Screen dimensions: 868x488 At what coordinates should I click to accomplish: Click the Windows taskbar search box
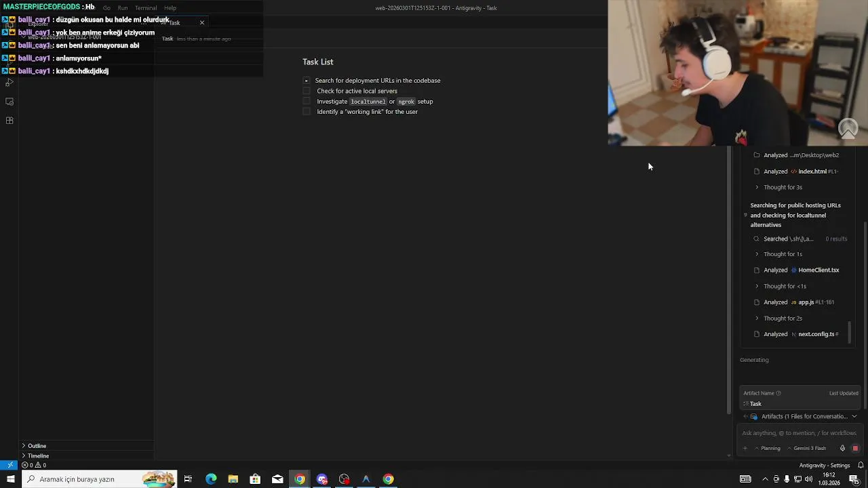point(99,479)
